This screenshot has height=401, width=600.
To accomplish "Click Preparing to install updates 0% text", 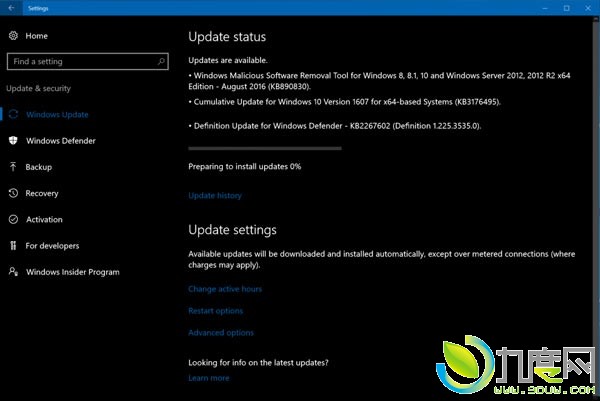I will (x=245, y=166).
